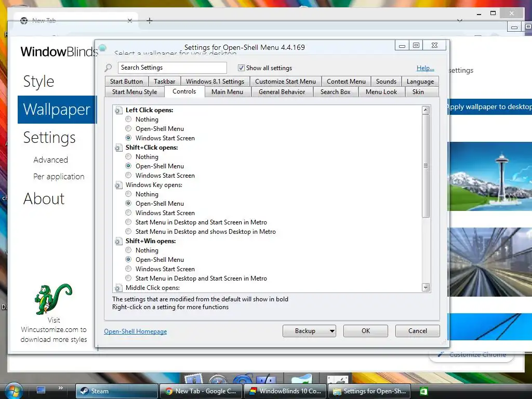Open the Main Menu tab
Screen dimensions: 532x399
point(228,92)
